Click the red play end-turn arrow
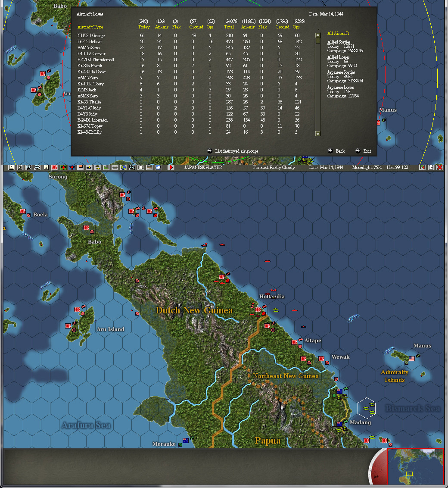448x488 pixels. 171,167
